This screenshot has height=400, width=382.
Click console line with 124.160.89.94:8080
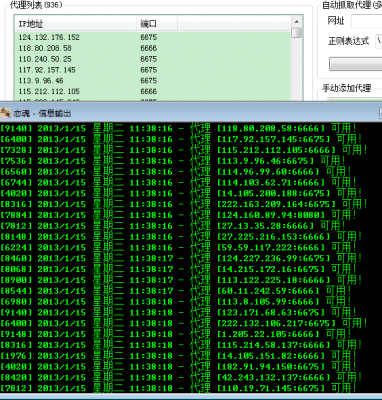[178, 215]
